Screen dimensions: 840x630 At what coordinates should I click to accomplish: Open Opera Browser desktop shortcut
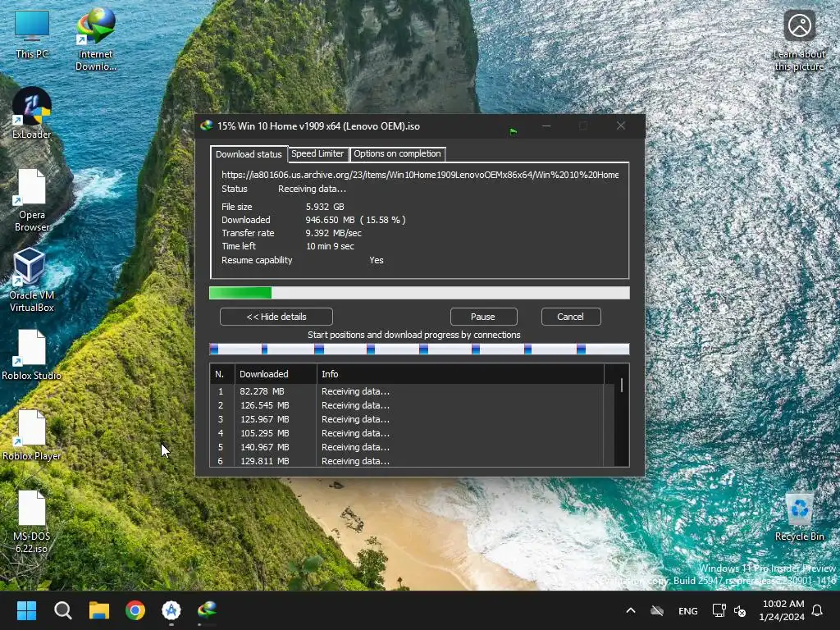coord(32,200)
